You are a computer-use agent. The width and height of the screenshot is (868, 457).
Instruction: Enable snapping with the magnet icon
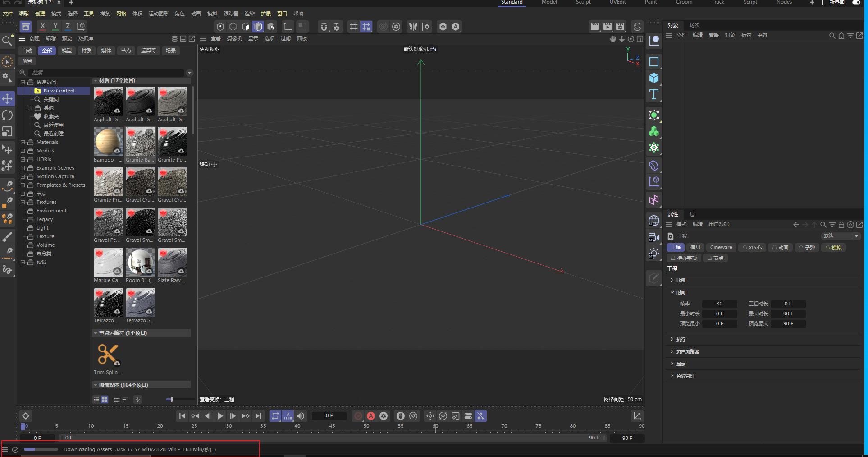click(324, 27)
